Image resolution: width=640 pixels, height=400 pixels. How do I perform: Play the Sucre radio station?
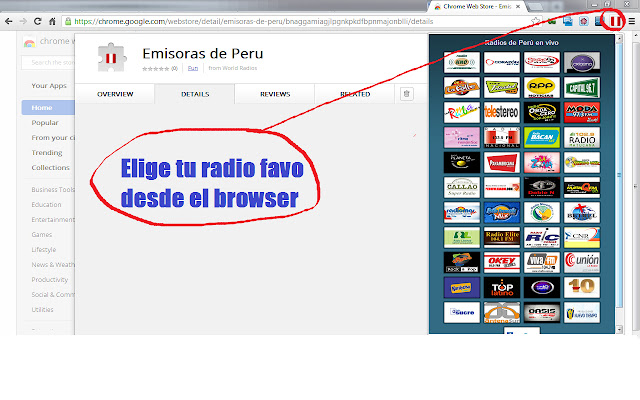point(462,313)
